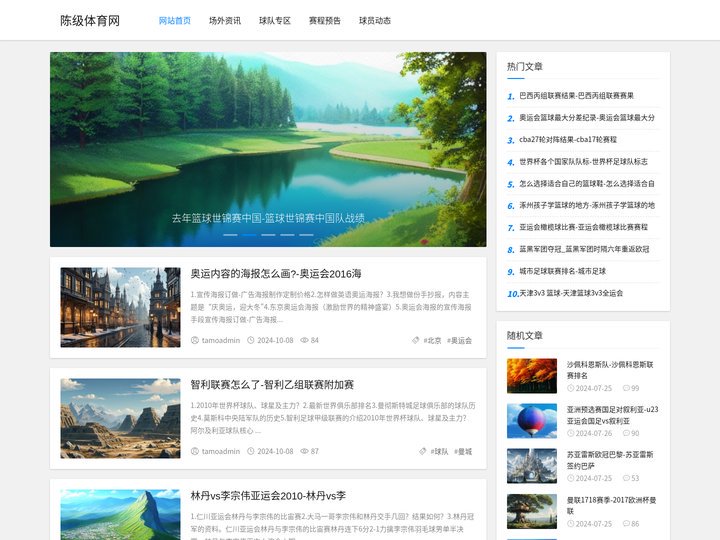720x540 pixels.
Task: Go to the 球队专区 menu item
Action: [275, 21]
